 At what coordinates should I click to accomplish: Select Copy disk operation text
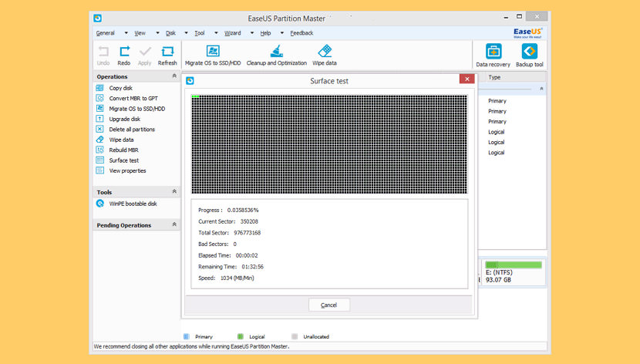(121, 88)
